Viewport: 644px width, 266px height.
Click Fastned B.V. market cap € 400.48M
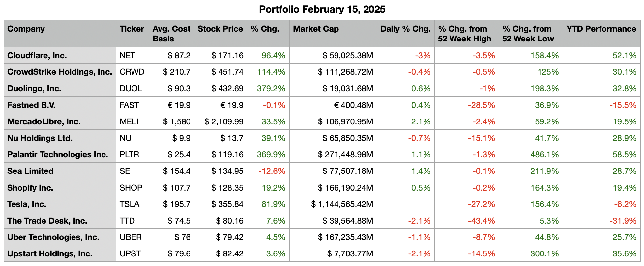[x=353, y=105]
